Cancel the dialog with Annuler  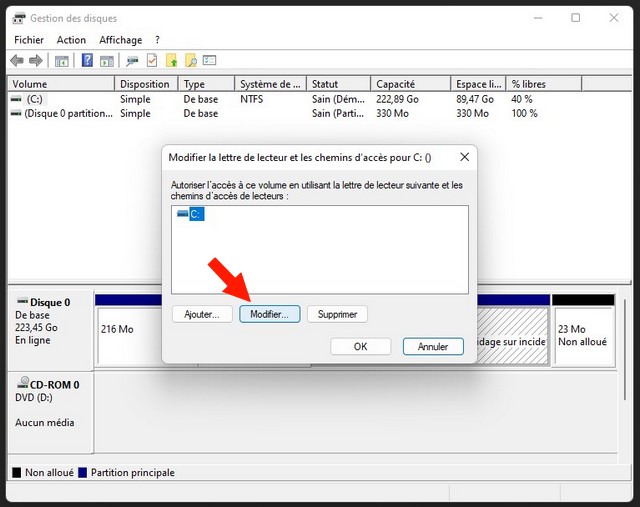(x=433, y=346)
